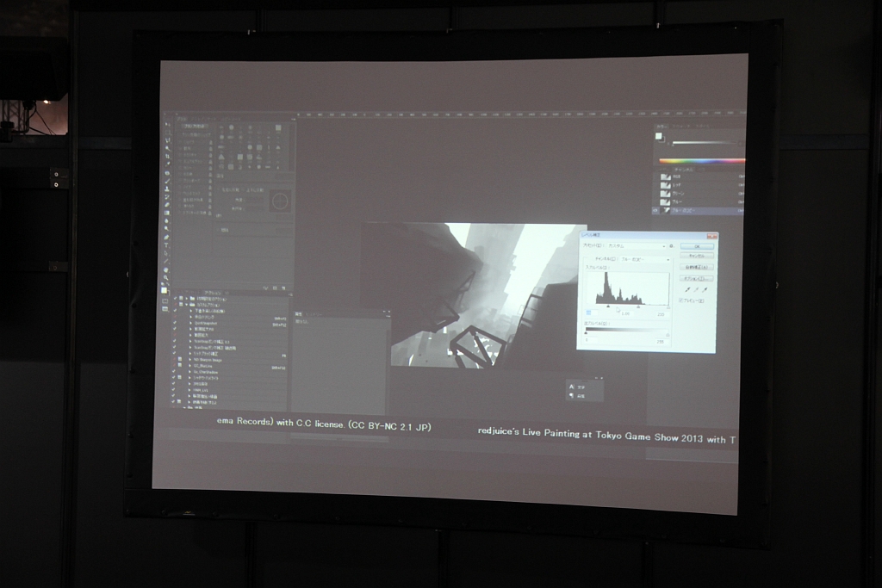
Task: Open the 文字 character panel icon
Action: tap(572, 387)
